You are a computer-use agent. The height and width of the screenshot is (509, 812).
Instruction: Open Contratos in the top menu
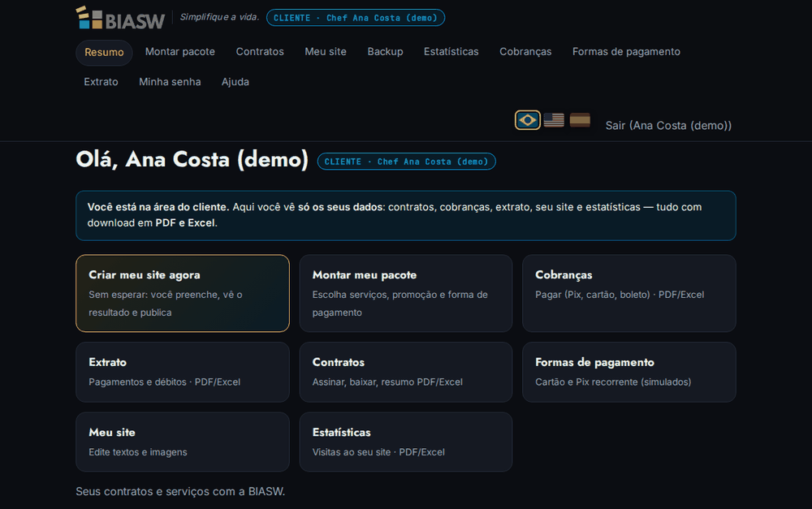pyautogui.click(x=260, y=52)
